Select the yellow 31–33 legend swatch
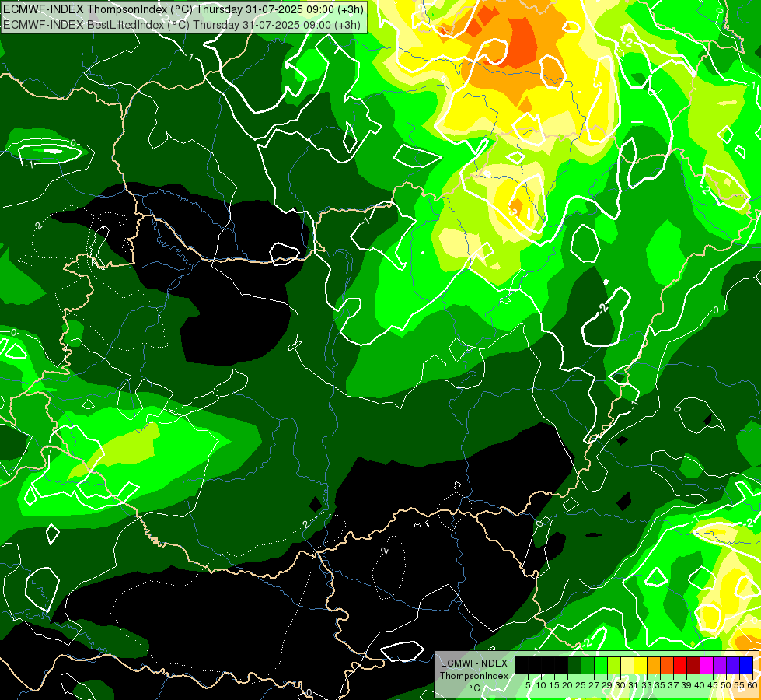The image size is (761, 700). coord(641,665)
